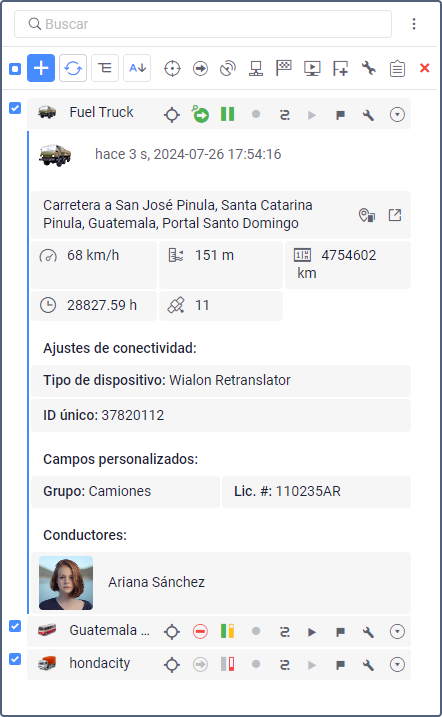Toggle the hondacity unit checkbox

[x=15, y=659]
